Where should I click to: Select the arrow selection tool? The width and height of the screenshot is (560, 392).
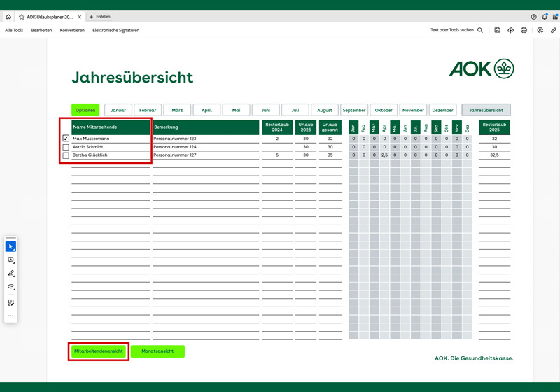tap(10, 246)
